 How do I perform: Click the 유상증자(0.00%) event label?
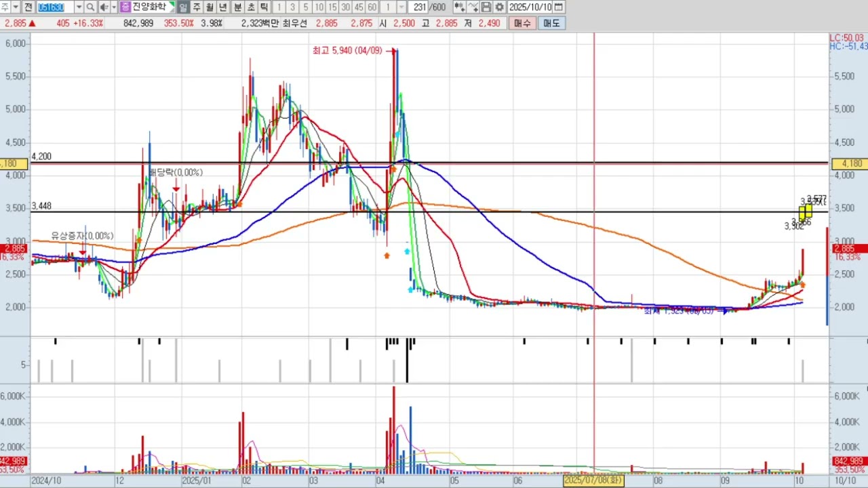(83, 236)
